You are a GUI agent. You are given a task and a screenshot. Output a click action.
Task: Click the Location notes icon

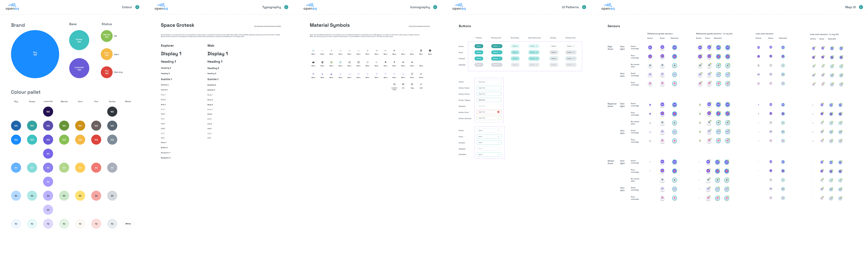pos(394,84)
